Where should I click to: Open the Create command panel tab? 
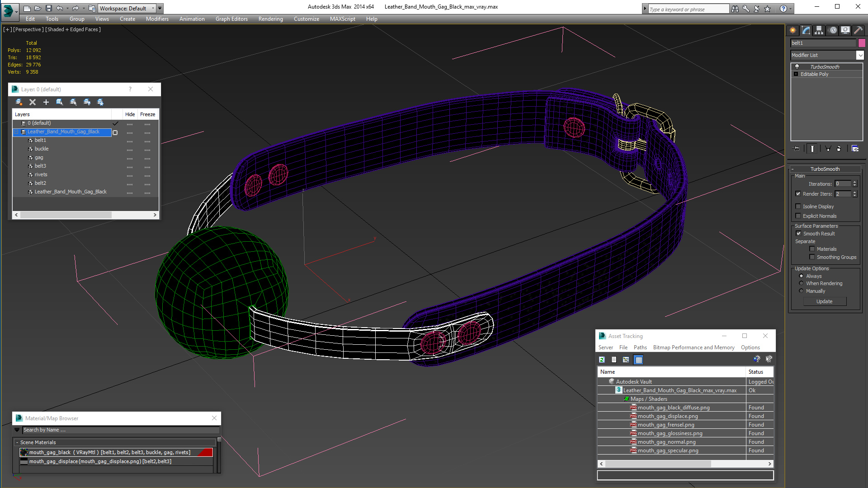(x=793, y=30)
